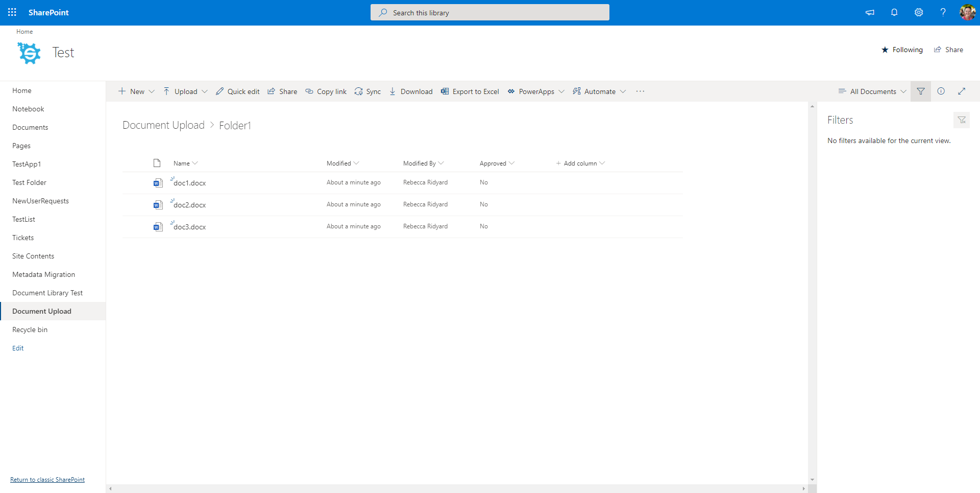Open the Modified column header menu
980x493 pixels.
[x=342, y=163]
